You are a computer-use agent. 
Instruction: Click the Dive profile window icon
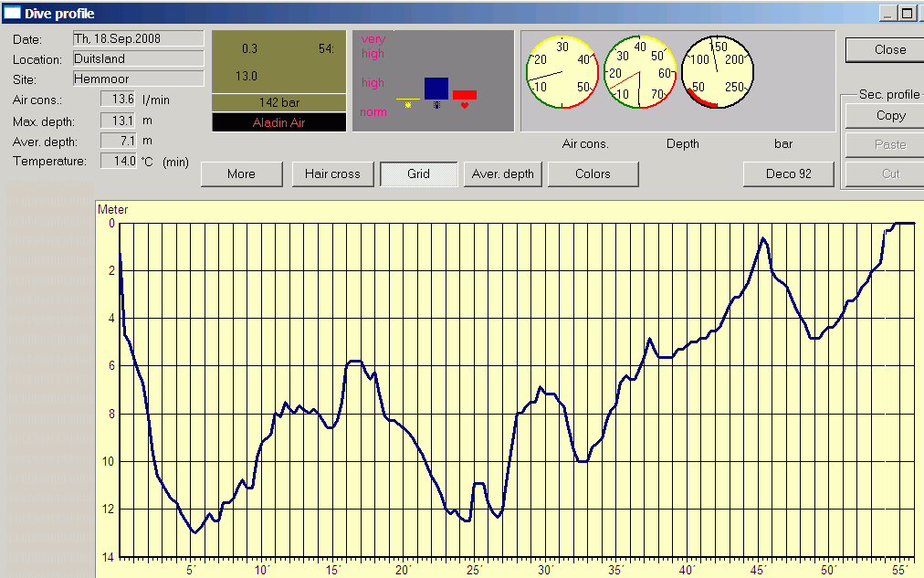pyautogui.click(x=12, y=13)
